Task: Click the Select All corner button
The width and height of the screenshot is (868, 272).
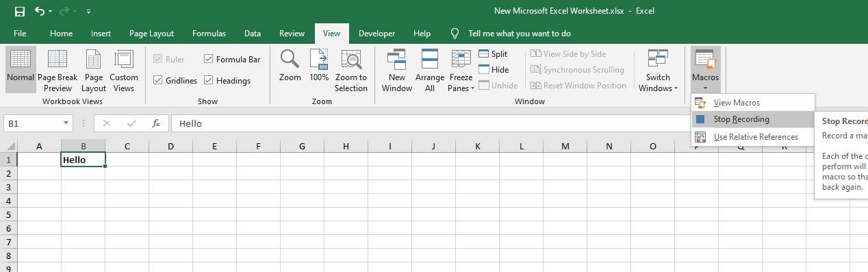Action: pyautogui.click(x=8, y=146)
